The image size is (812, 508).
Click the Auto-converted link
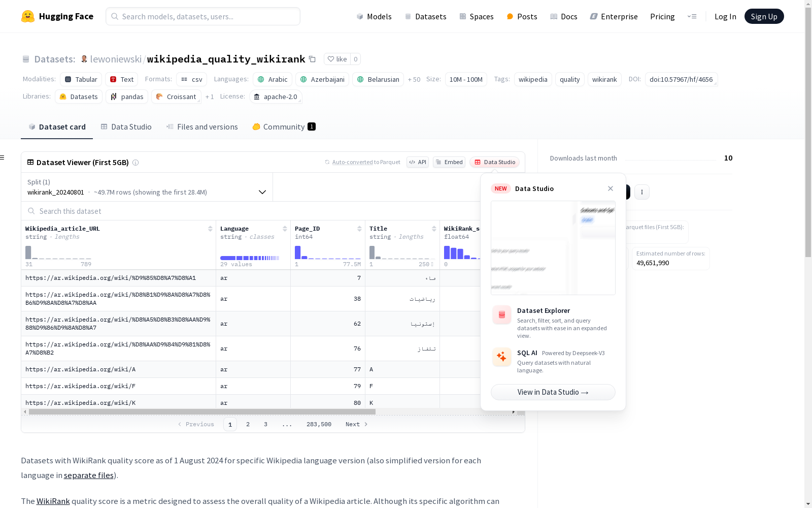click(x=353, y=162)
